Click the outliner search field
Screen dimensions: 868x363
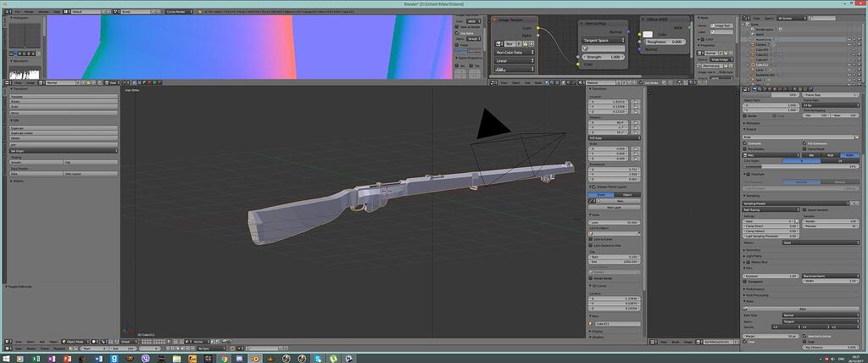coord(822,19)
